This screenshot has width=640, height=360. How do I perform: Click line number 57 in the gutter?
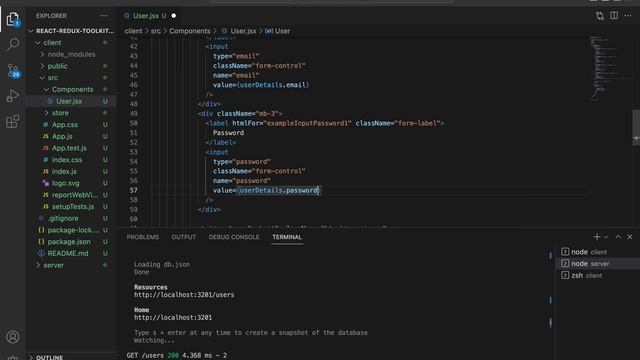point(133,190)
